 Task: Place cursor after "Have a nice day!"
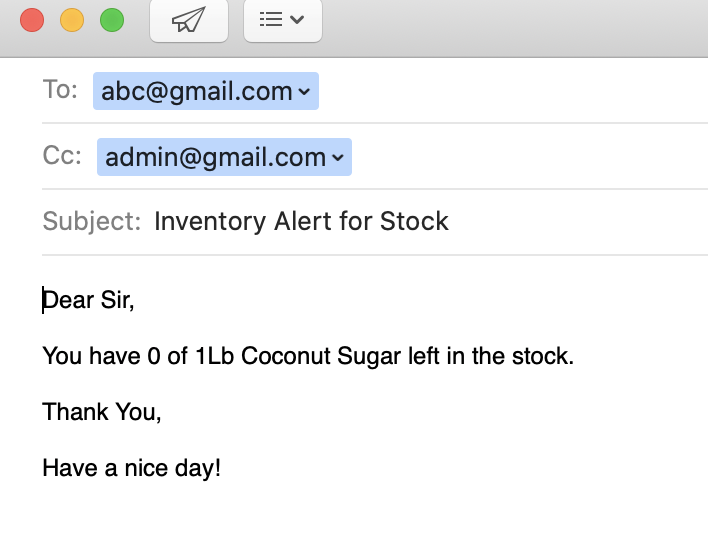point(222,468)
